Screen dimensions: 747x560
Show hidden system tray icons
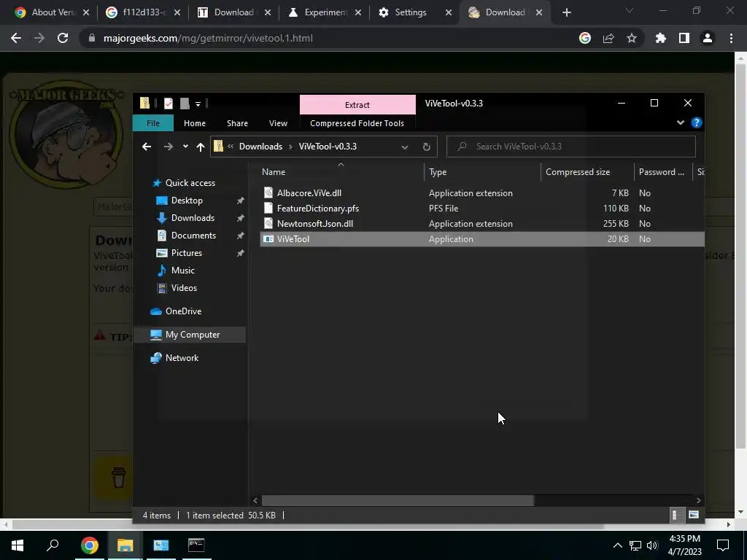coord(617,545)
